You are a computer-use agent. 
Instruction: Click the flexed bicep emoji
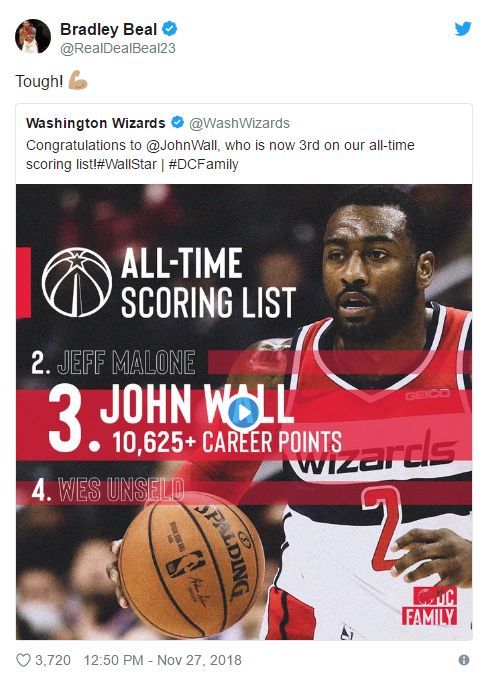click(78, 80)
